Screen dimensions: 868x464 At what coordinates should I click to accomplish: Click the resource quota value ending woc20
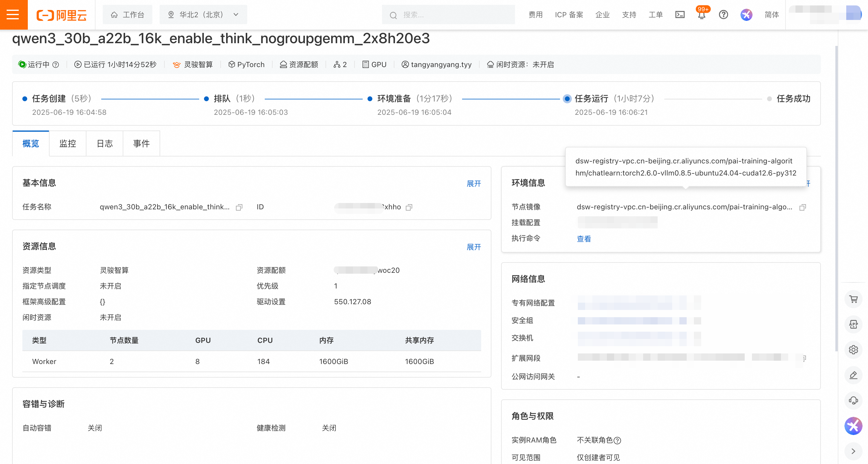tap(367, 270)
